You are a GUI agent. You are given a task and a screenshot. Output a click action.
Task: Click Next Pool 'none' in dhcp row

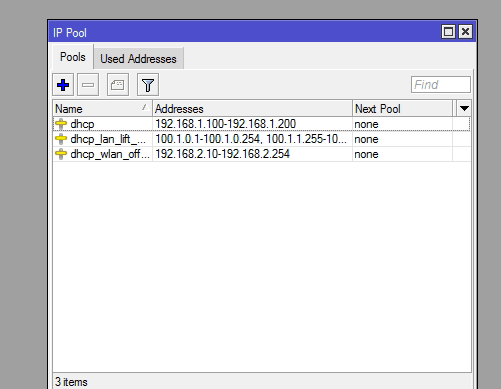pos(366,124)
